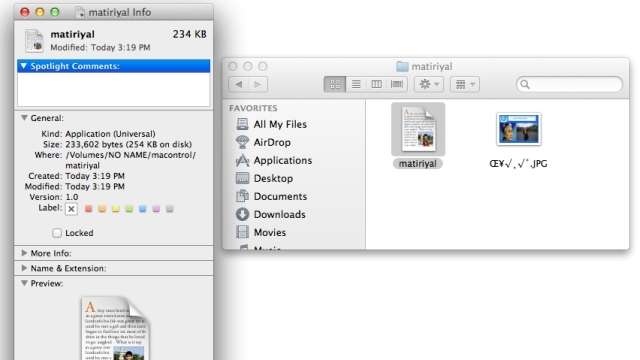Apply the green label color
The height and width of the screenshot is (360, 640).
tap(129, 209)
